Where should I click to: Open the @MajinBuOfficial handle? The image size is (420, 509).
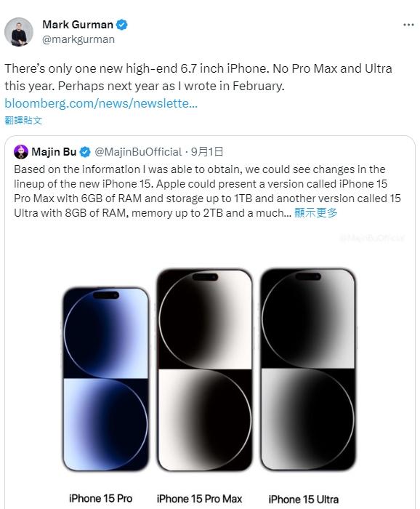138,152
